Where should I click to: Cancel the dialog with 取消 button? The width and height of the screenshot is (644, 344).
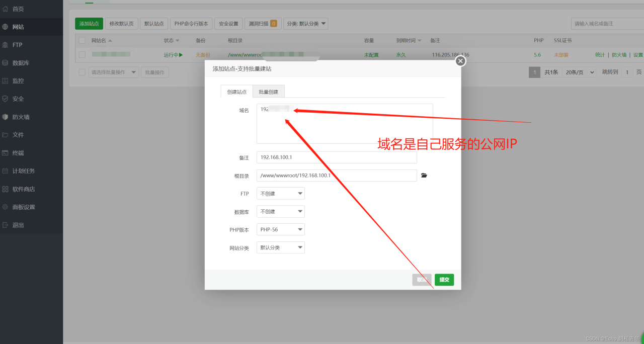tap(422, 280)
